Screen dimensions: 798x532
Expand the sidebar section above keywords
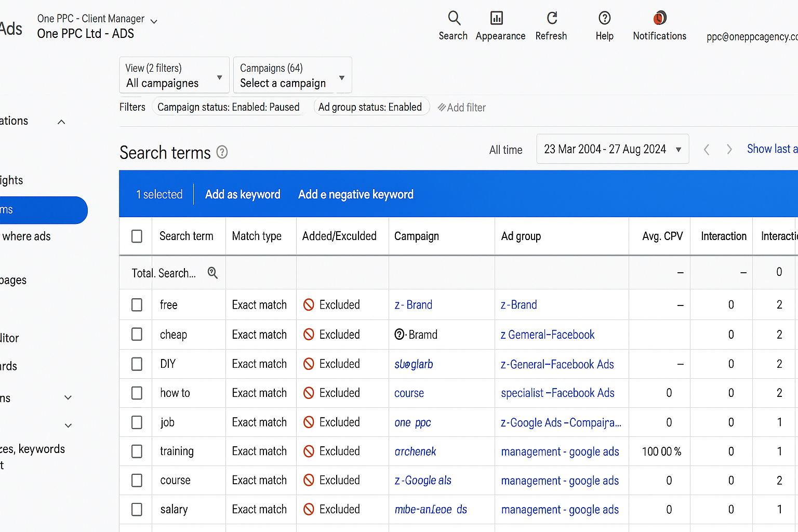[68, 425]
